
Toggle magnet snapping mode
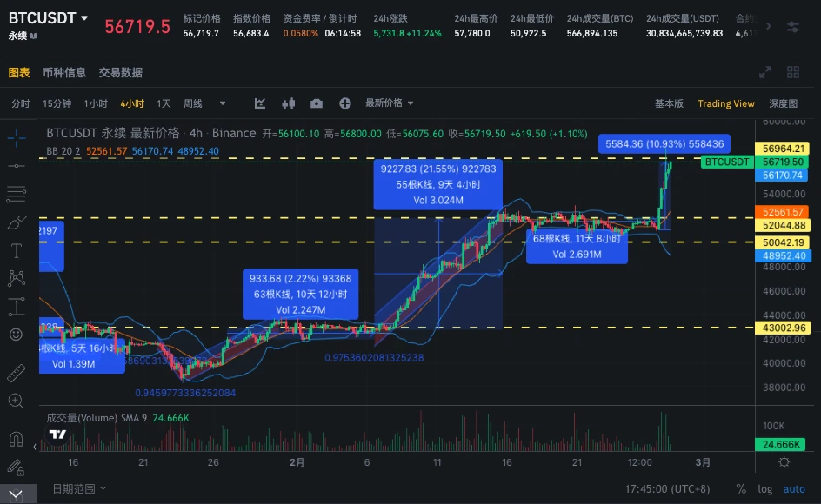[16, 438]
